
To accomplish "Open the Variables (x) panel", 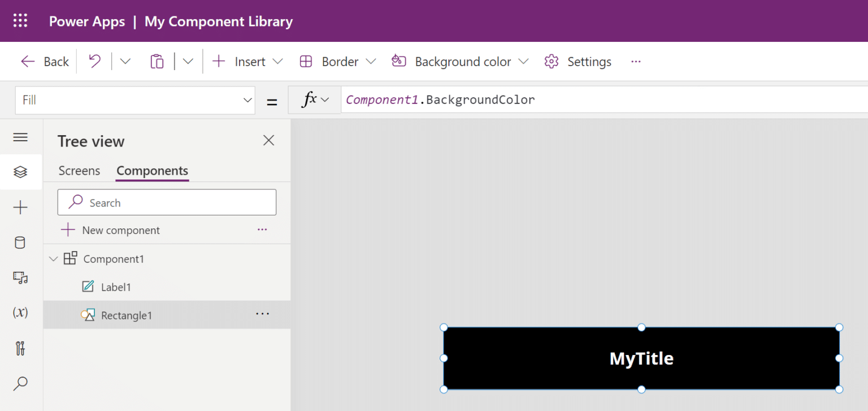I will pos(20,313).
